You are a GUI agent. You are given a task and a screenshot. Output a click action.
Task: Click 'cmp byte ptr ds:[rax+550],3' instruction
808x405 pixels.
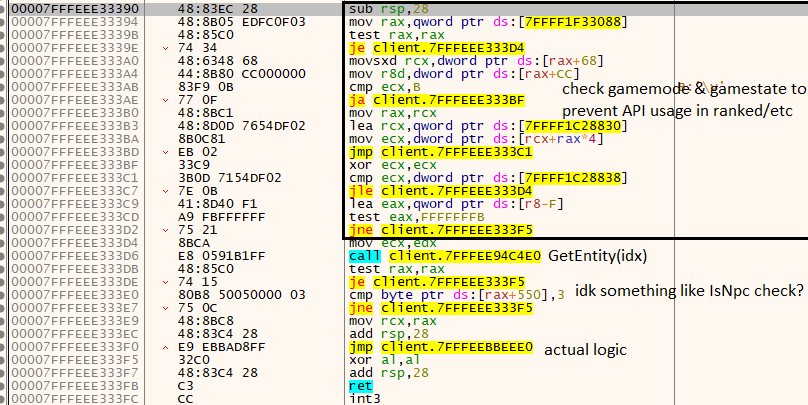point(457,295)
